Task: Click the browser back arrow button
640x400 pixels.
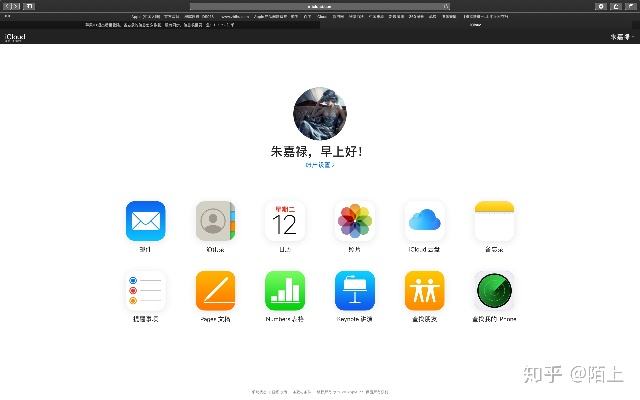Action: [x=7, y=6]
